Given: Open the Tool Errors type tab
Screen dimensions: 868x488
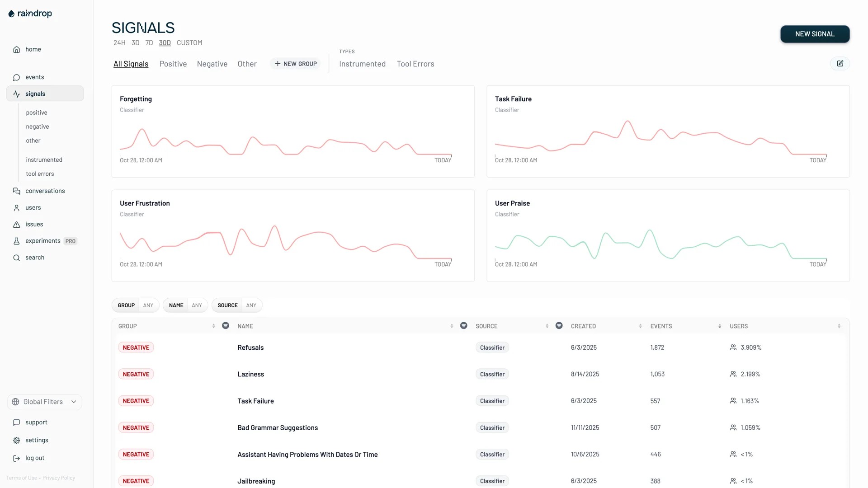Looking at the screenshot, I should click(x=415, y=64).
